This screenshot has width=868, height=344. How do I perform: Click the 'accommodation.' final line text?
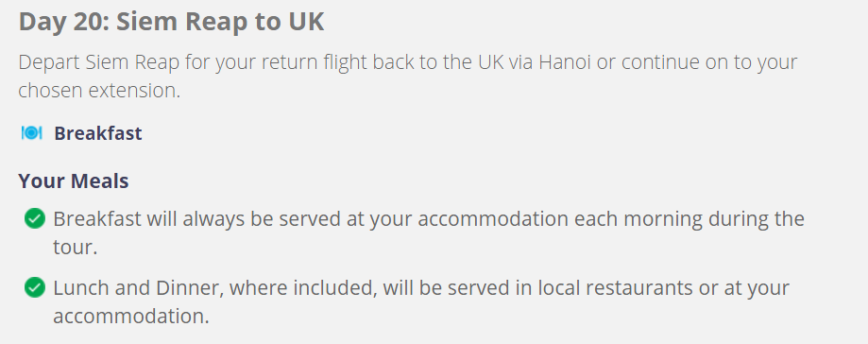131,317
